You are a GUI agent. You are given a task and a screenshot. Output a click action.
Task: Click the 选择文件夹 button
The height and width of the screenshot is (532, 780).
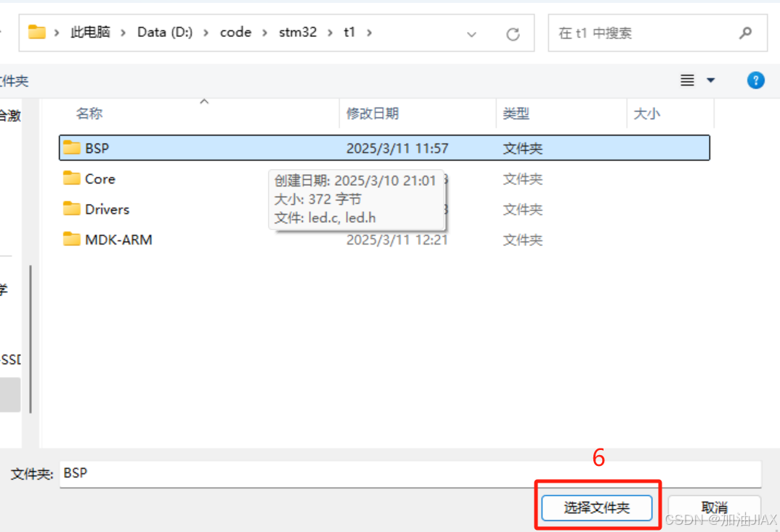pos(596,507)
